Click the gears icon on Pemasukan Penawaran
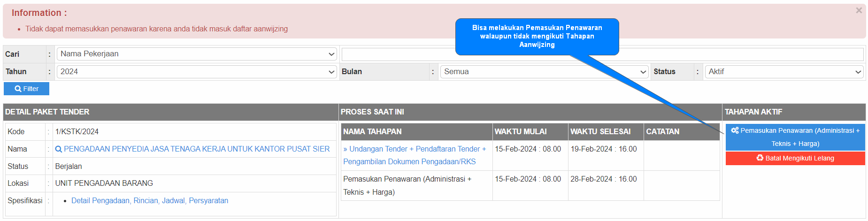 click(x=735, y=130)
